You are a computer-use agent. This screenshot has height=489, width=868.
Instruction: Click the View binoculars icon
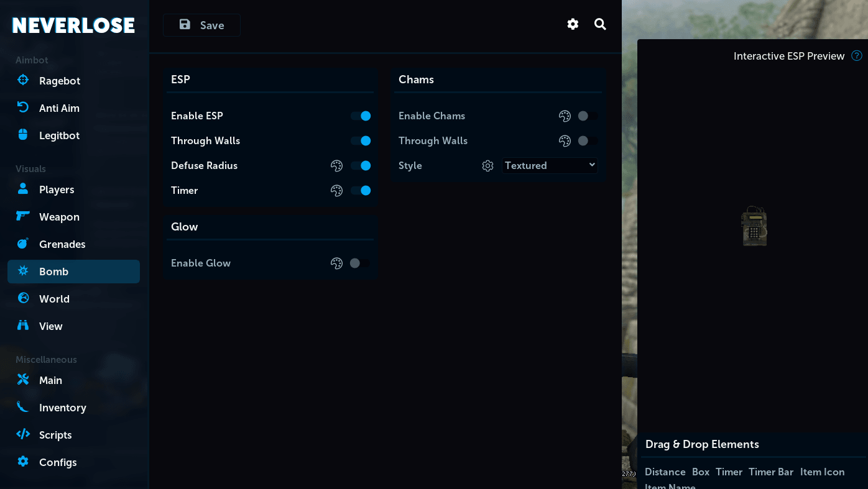(x=23, y=326)
